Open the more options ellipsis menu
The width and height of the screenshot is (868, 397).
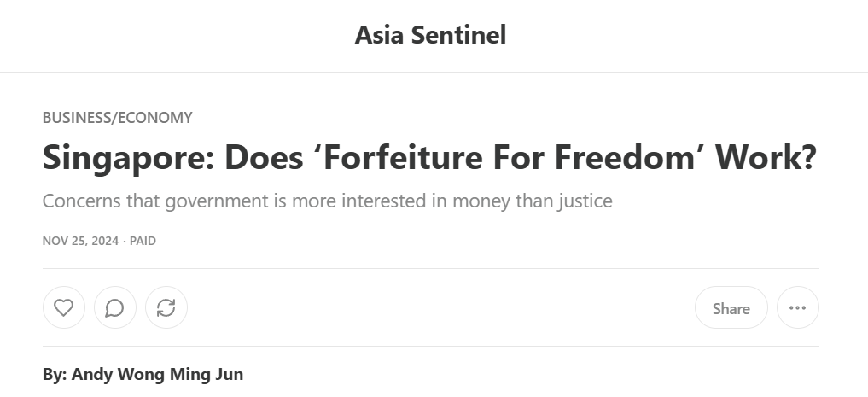[x=797, y=307]
